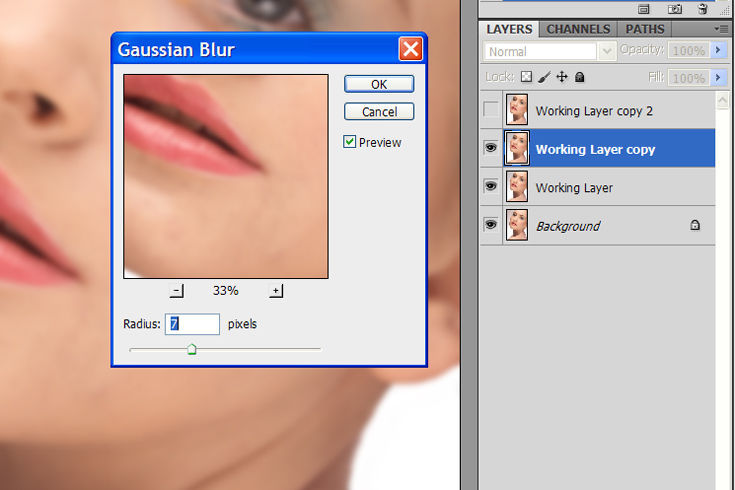Click the blur preview image

point(226,176)
